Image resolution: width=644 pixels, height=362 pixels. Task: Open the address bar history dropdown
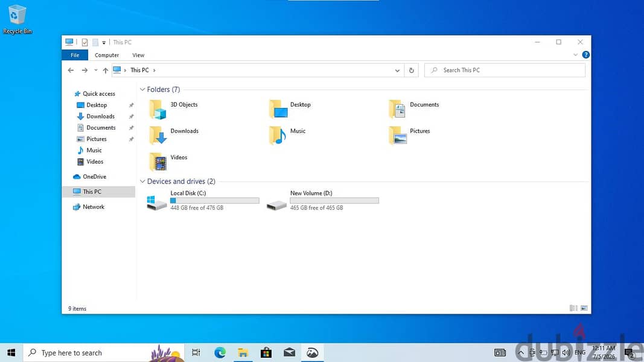point(397,71)
